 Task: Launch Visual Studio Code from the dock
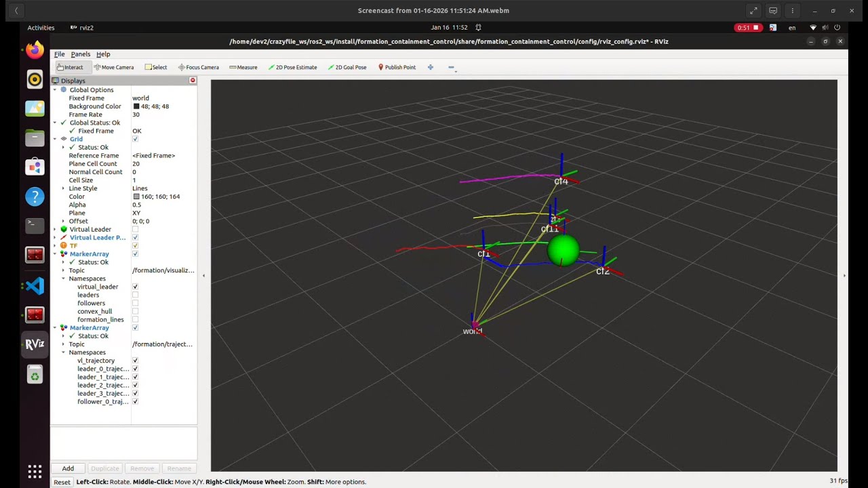[35, 285]
